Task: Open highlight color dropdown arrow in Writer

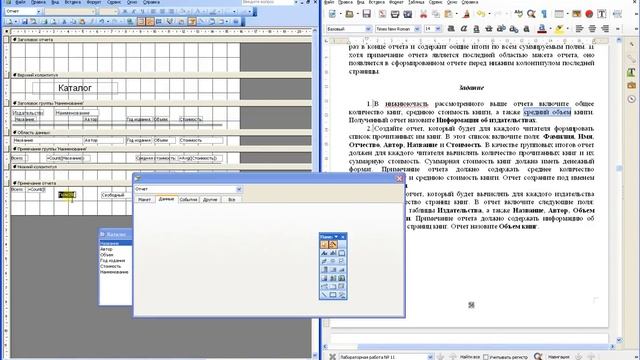Action: point(567,29)
